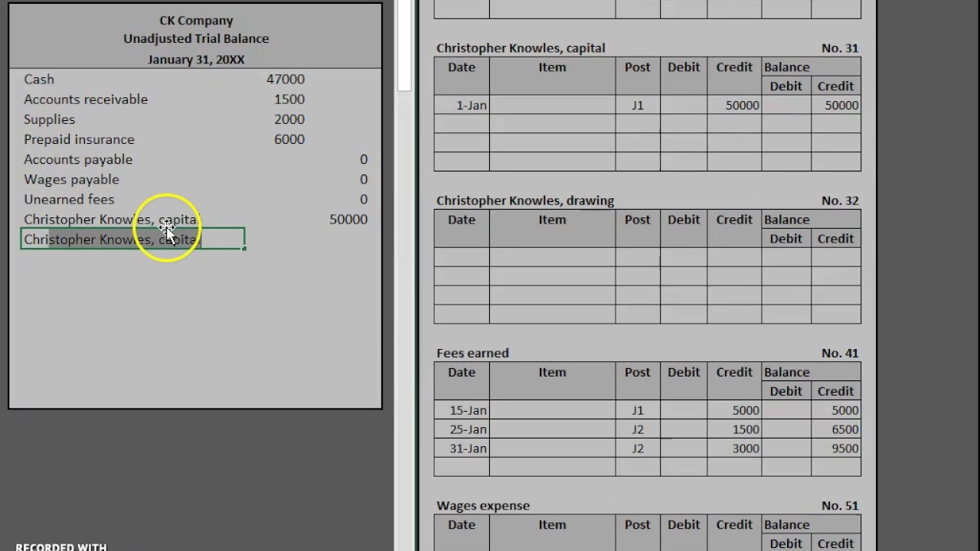Viewport: 980px width, 551px height.
Task: Select the Wages payable label
Action: coord(71,179)
